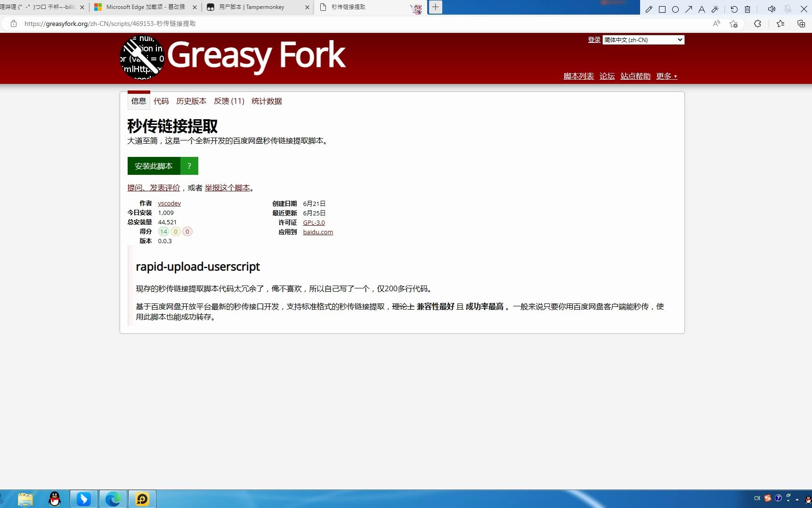
Task: Click the rapid-upload-userscript heading
Action: pos(198,267)
